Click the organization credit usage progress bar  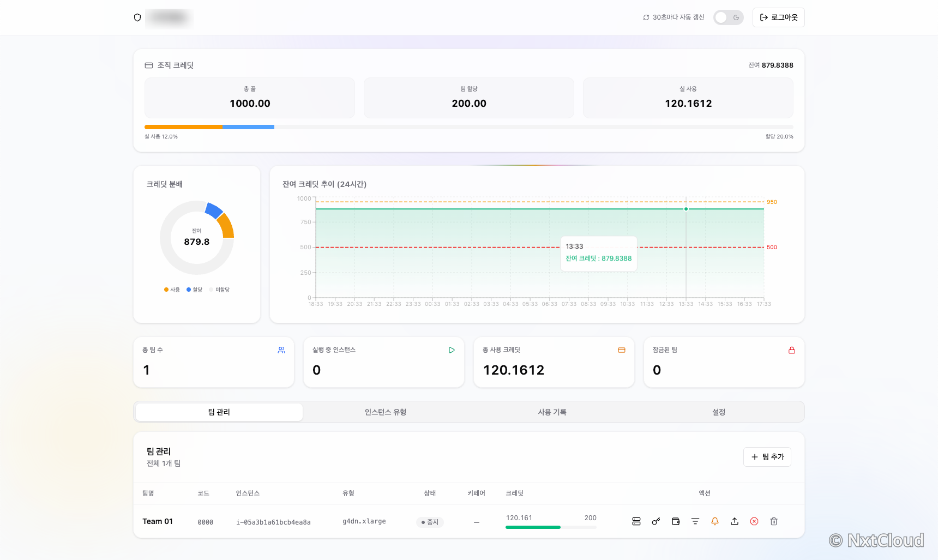coord(469,127)
